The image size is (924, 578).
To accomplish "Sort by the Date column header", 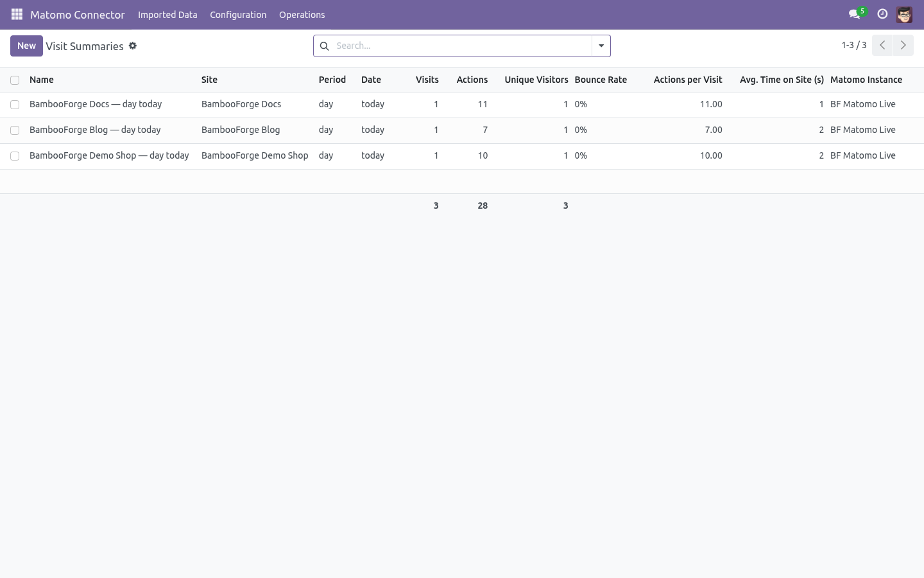I will (371, 80).
